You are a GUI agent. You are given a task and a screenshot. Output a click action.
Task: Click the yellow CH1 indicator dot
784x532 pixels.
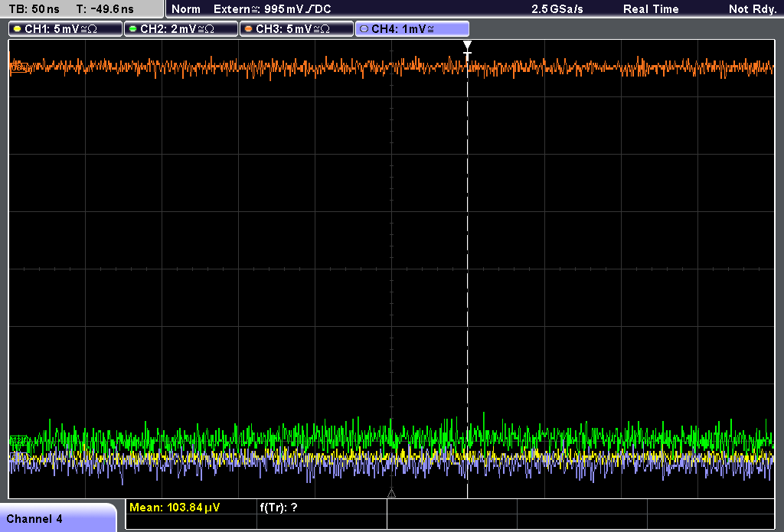pyautogui.click(x=18, y=29)
